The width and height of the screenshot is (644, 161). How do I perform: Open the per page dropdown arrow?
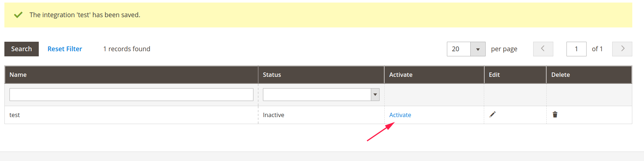tap(478, 49)
